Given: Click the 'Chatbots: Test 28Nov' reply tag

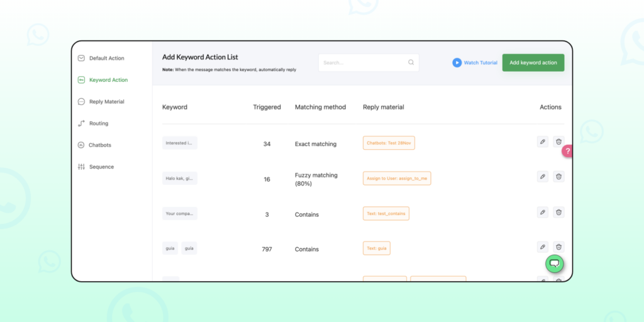Looking at the screenshot, I should tap(389, 143).
